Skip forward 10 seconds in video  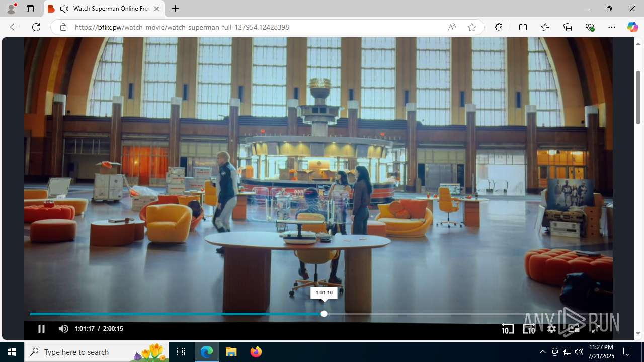tap(529, 329)
